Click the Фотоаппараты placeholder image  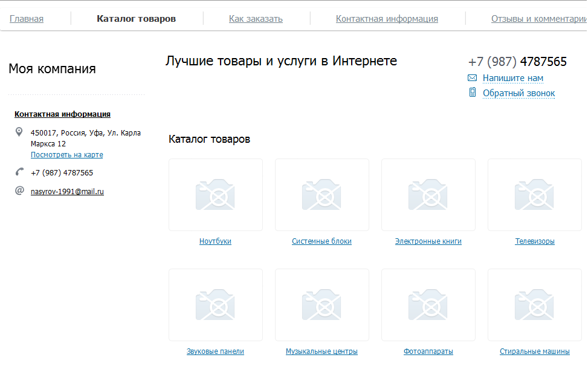[x=428, y=305]
